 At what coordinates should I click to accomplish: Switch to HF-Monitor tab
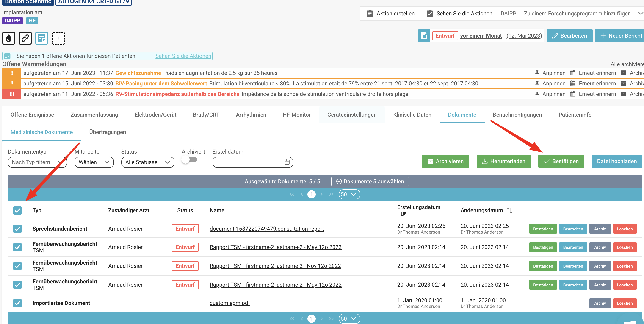(297, 115)
